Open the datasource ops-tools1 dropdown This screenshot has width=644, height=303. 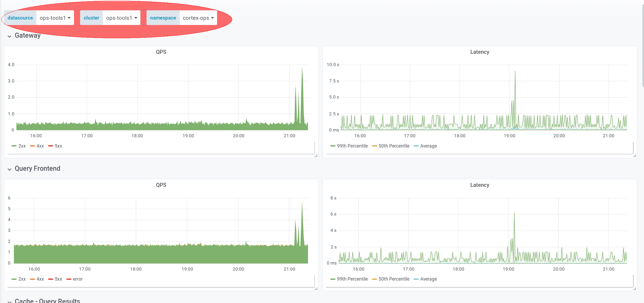(x=55, y=18)
